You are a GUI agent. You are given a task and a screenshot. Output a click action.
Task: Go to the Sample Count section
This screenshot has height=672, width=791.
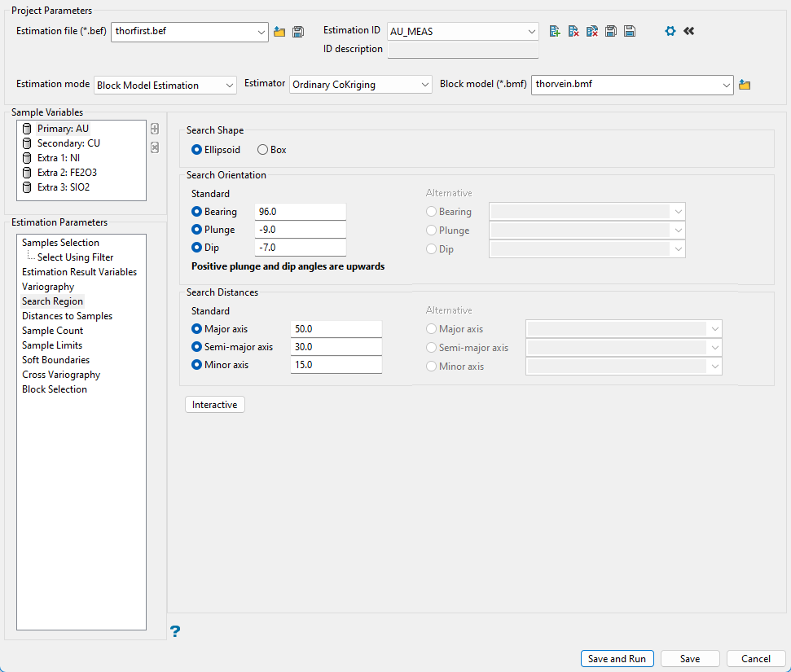pyautogui.click(x=52, y=331)
